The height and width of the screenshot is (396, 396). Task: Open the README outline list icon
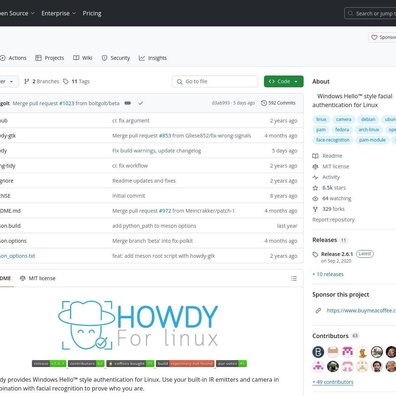click(x=294, y=278)
